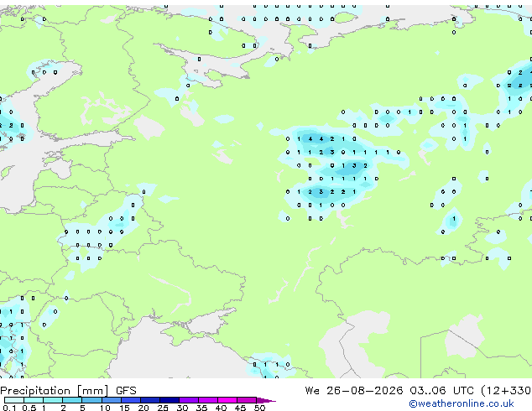Pick the 10–15 mm legend color swatch
This screenshot has width=532, height=411.
click(x=111, y=400)
